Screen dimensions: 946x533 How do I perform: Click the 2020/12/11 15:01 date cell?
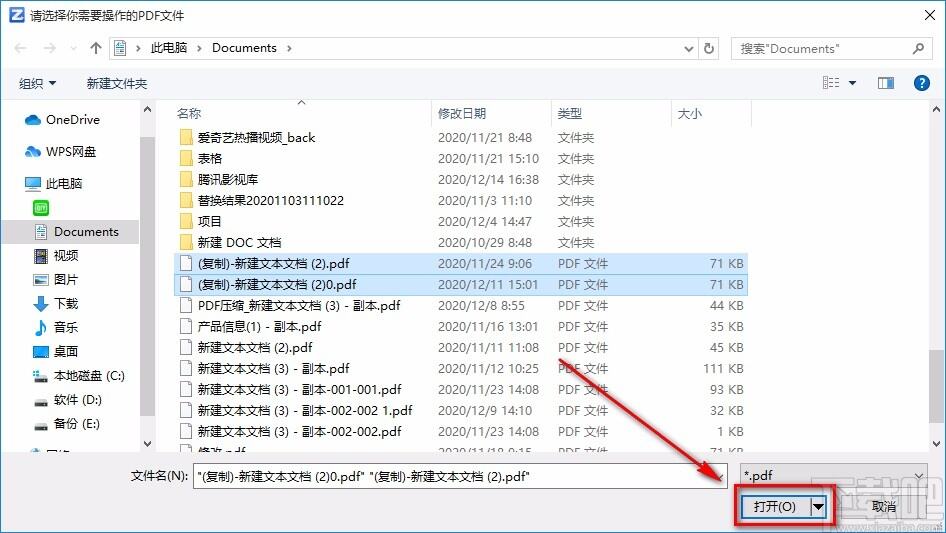coord(487,285)
